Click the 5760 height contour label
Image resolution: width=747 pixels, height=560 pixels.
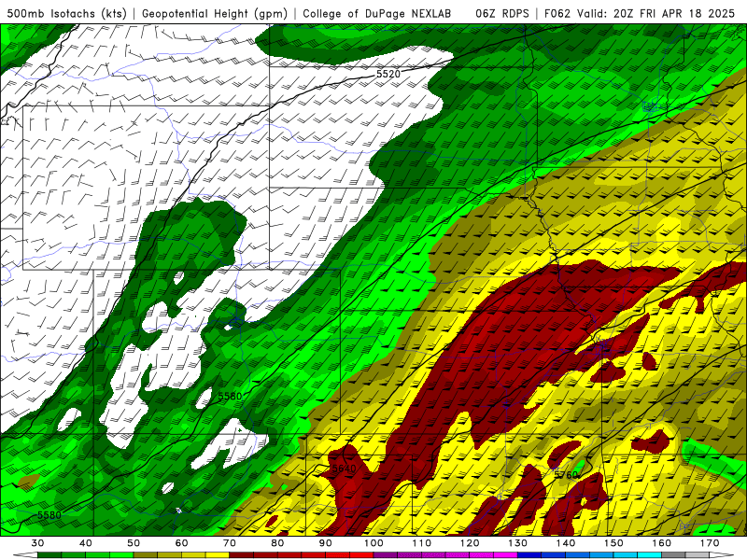point(566,475)
